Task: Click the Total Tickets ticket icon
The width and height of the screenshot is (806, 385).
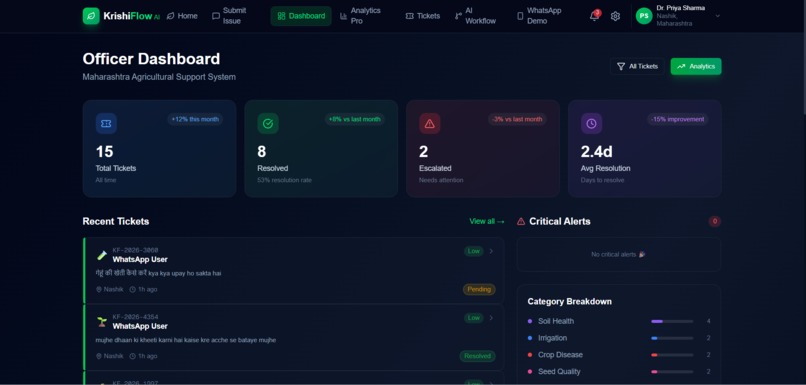Action: click(106, 123)
